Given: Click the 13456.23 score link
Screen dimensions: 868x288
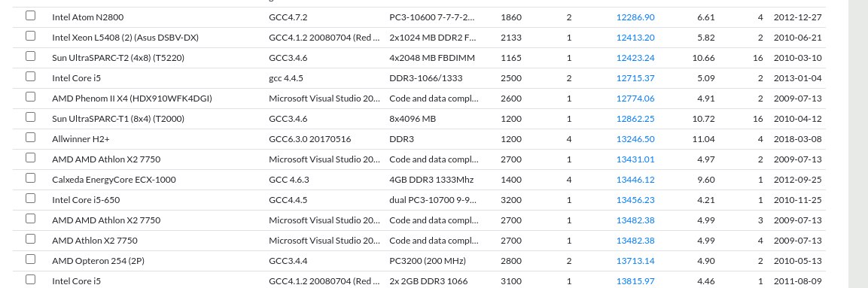Looking at the screenshot, I should [x=635, y=200].
